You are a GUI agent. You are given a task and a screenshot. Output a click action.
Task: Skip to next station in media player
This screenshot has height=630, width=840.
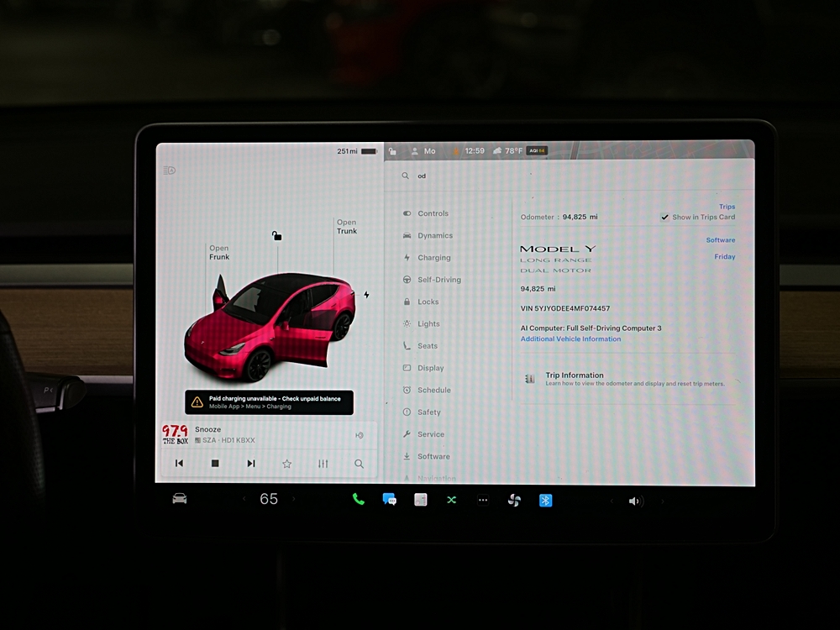[250, 464]
